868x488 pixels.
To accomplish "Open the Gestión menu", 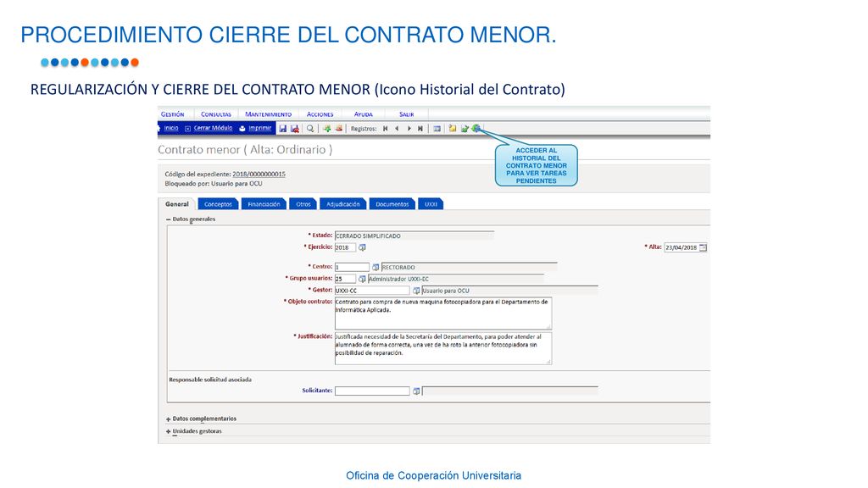I will point(173,114).
